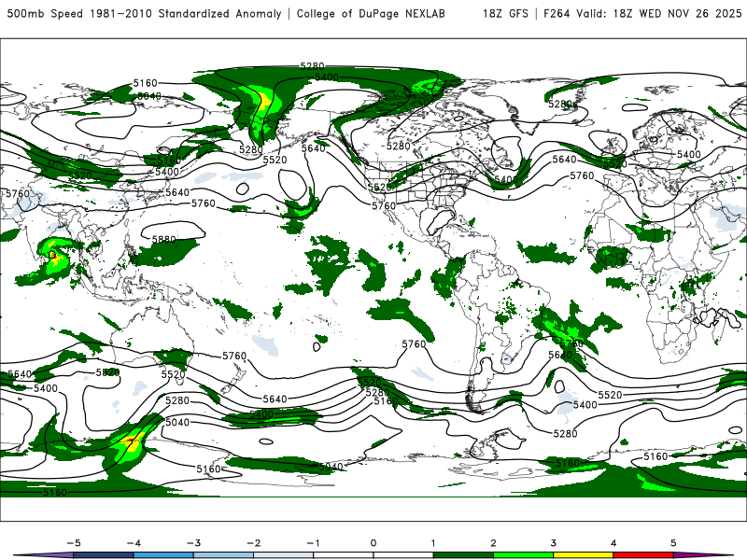Click the '0' tick label on the colorbar
The height and width of the screenshot is (560, 747).
tap(373, 543)
